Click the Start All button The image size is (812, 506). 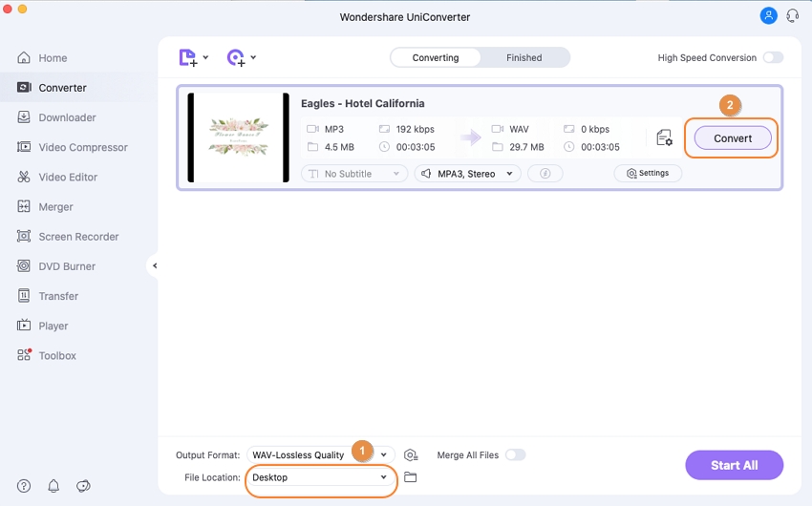(x=734, y=465)
